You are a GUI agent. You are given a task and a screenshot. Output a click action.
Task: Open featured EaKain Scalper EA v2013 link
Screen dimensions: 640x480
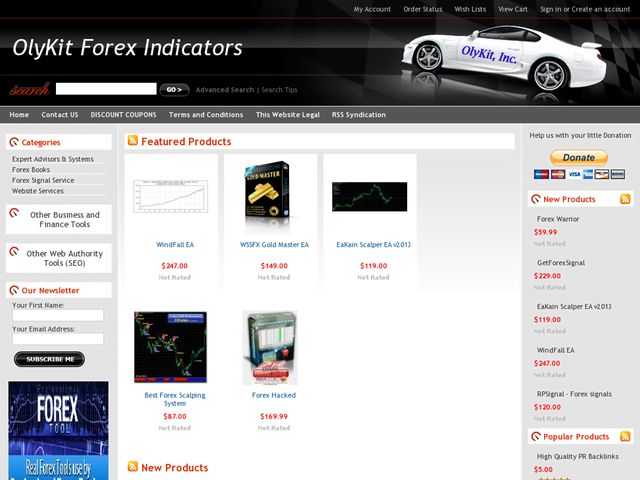coord(373,244)
